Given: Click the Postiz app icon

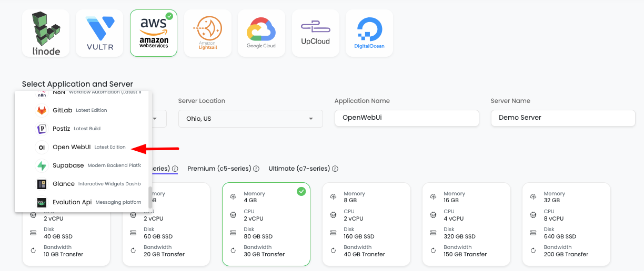Looking at the screenshot, I should click(x=42, y=129).
